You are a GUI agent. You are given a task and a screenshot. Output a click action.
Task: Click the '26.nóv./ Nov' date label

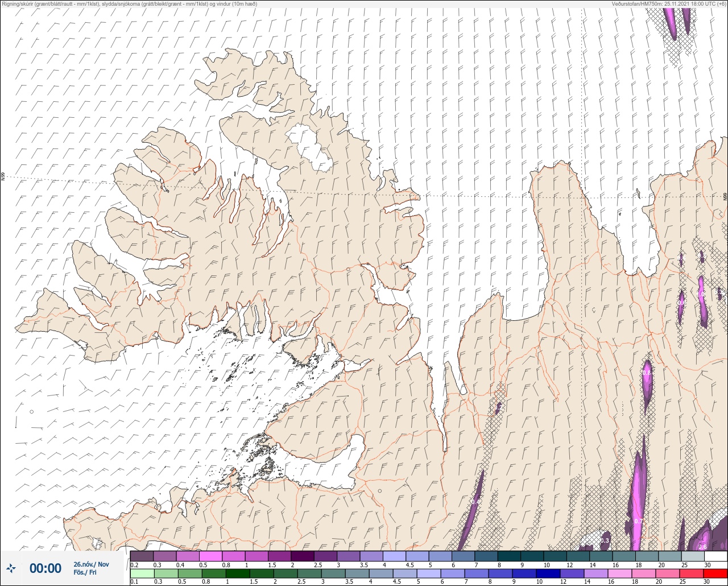(x=91, y=564)
